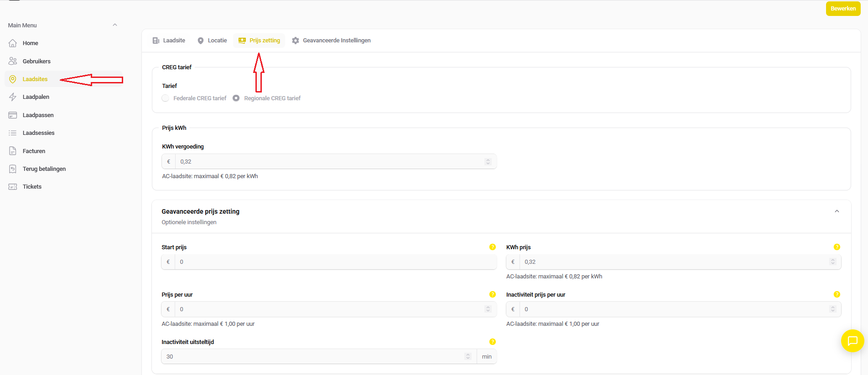This screenshot has width=868, height=375.
Task: Click the Laadsessies list icon
Action: click(13, 133)
